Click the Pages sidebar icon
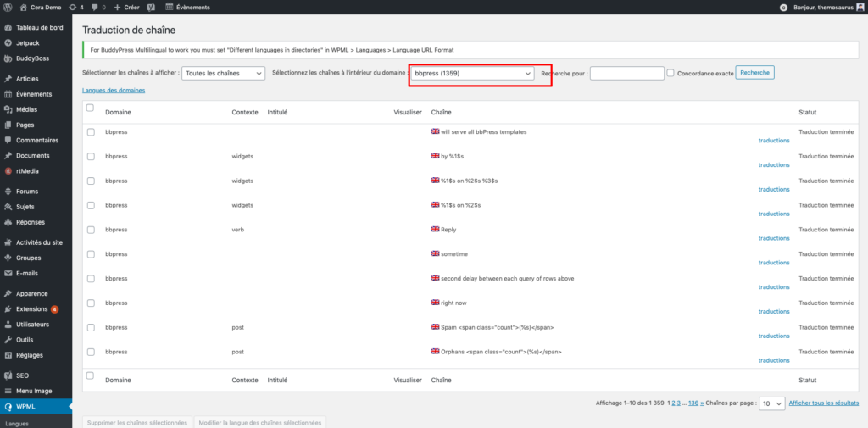 click(x=8, y=125)
